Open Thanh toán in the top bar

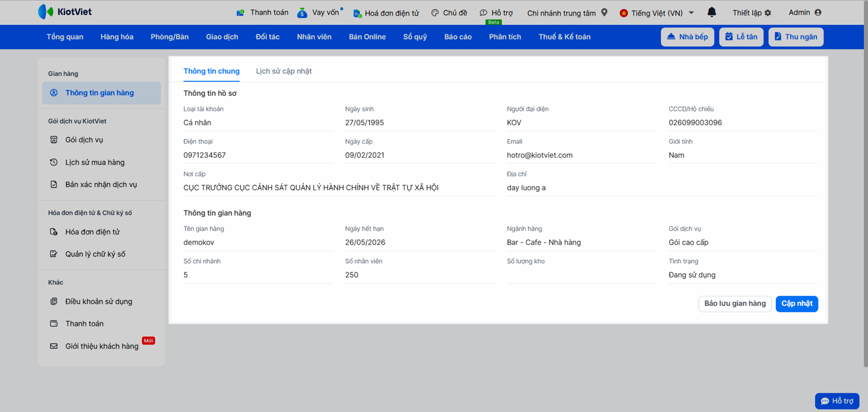coord(262,13)
